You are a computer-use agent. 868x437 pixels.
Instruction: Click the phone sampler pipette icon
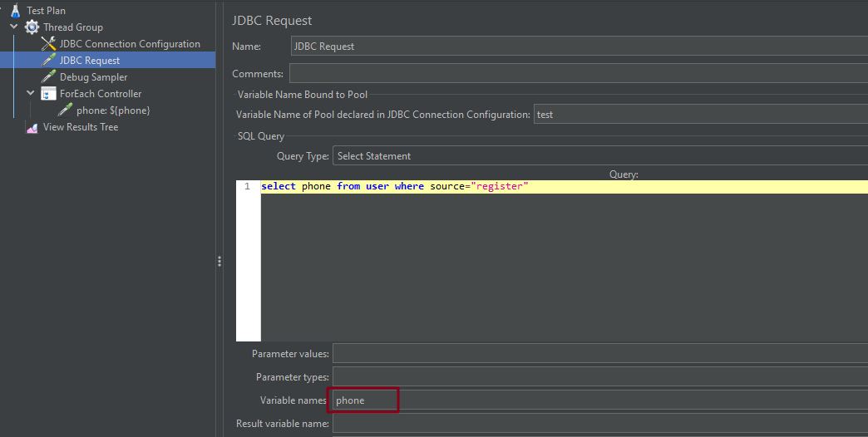tap(65, 110)
